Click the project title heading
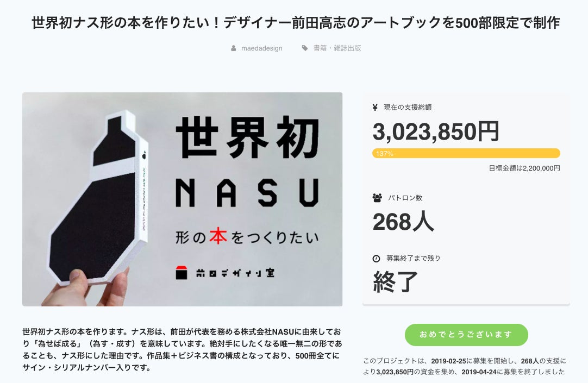The width and height of the screenshot is (588, 383). click(x=296, y=23)
